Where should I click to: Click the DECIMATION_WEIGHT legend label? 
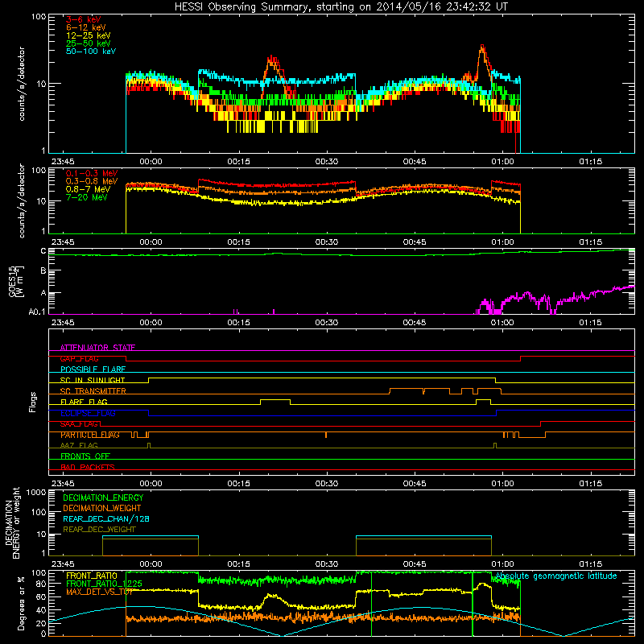coord(102,509)
